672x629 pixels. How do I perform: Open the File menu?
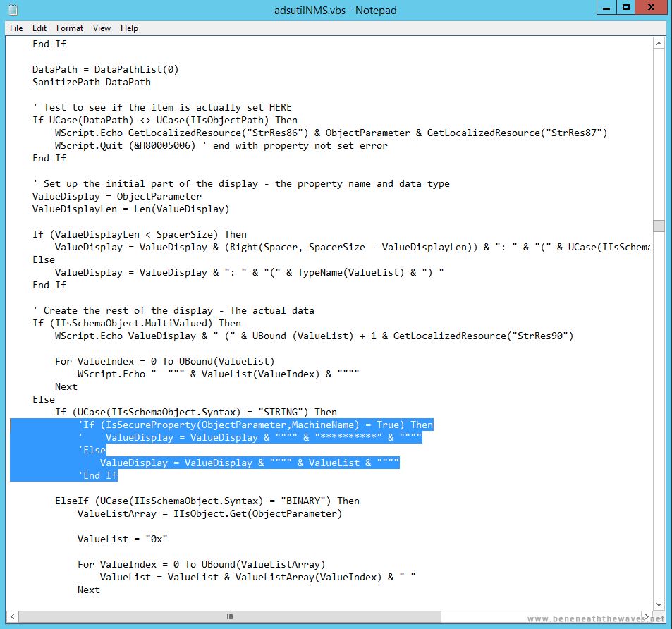coord(16,28)
